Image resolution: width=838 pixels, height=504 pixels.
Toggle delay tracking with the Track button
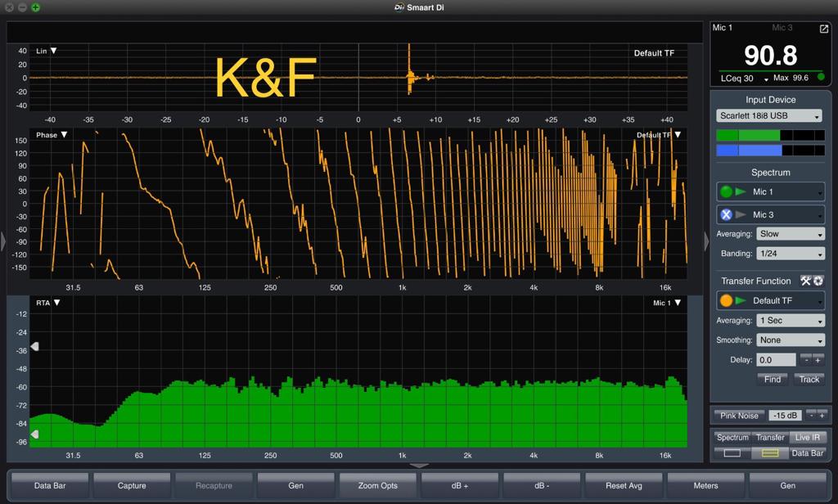coord(809,380)
